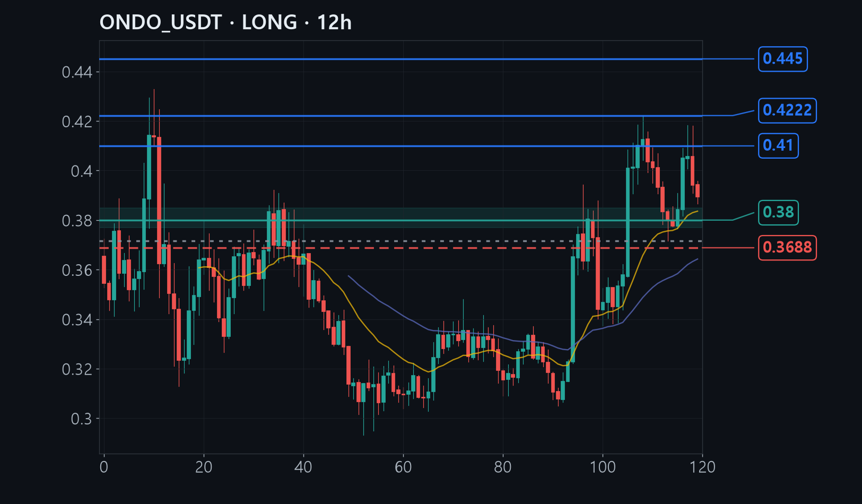
Task: Click the 0 x-axis tick label
Action: (104, 467)
